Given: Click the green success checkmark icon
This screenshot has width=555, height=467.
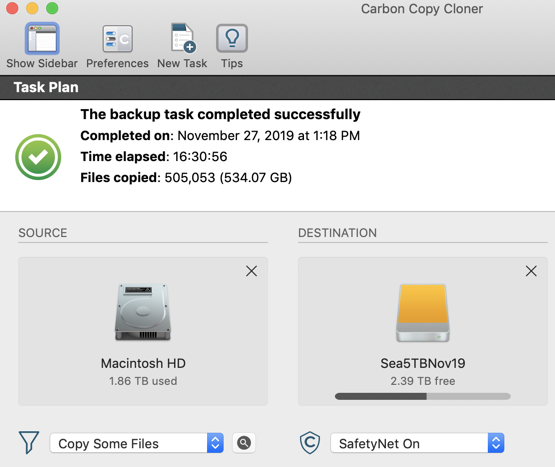Looking at the screenshot, I should pos(38,157).
